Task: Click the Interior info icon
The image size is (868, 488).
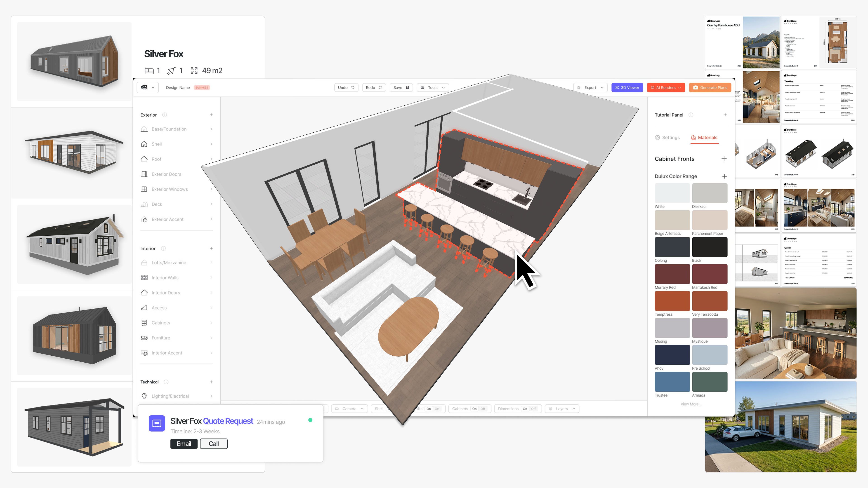Action: coord(163,249)
